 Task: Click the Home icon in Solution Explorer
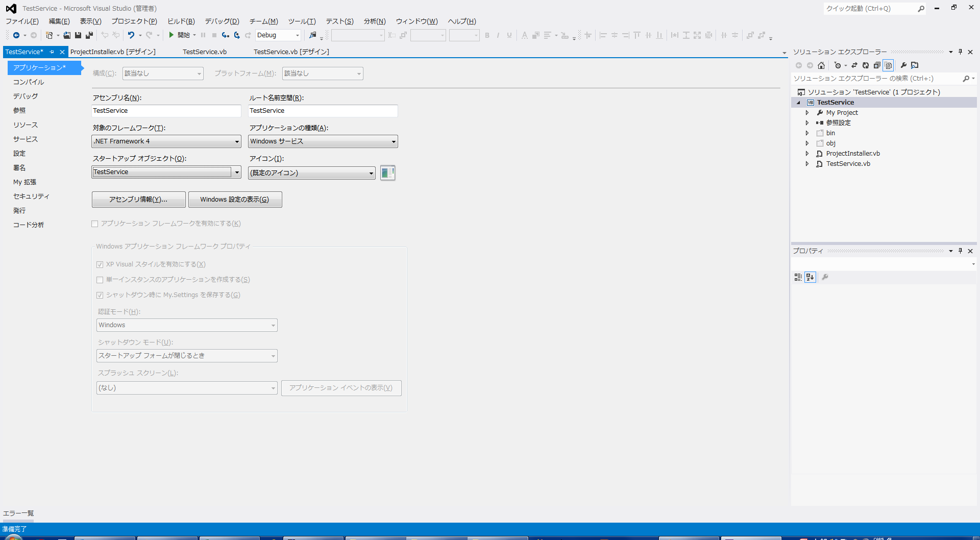click(821, 65)
